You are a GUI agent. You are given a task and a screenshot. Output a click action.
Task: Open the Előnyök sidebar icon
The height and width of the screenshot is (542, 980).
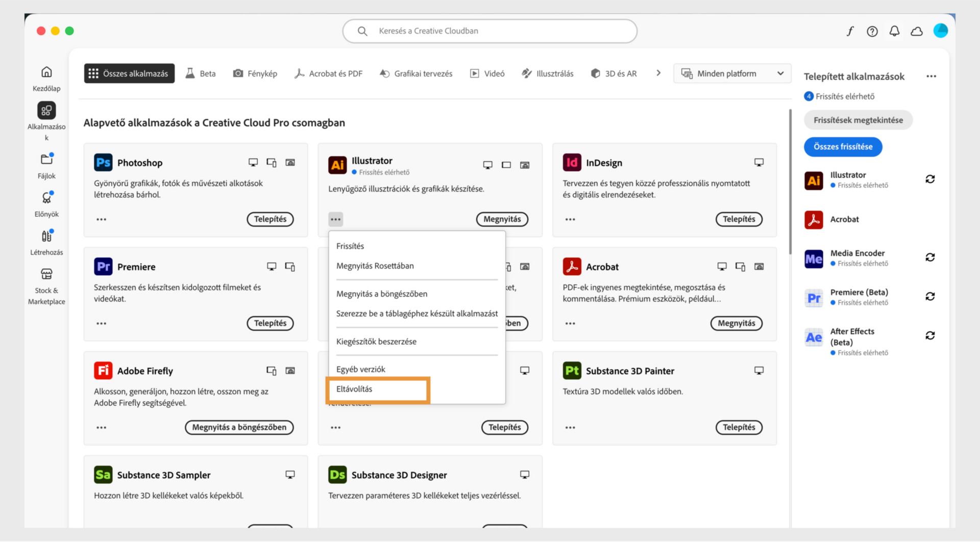(x=46, y=198)
